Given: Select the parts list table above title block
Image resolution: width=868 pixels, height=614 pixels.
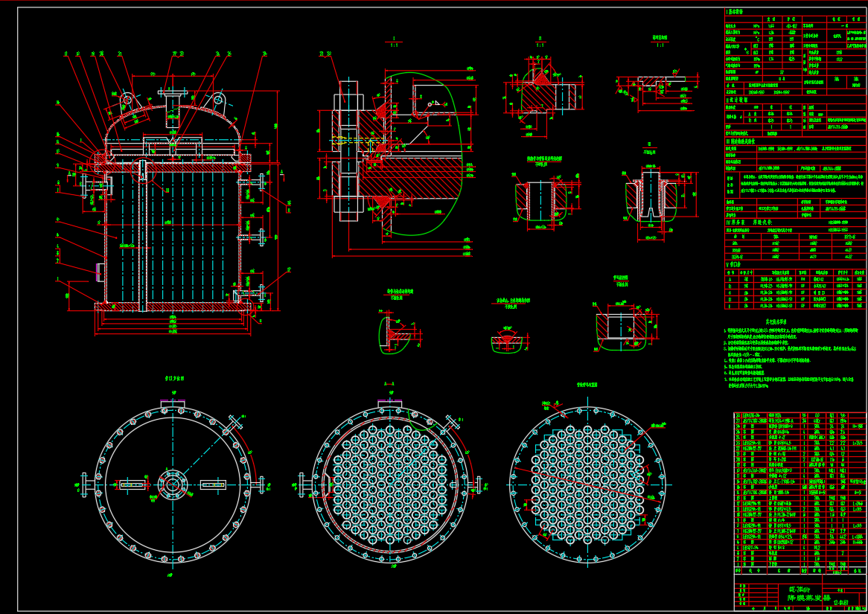Looking at the screenshot, I should tap(800, 491).
